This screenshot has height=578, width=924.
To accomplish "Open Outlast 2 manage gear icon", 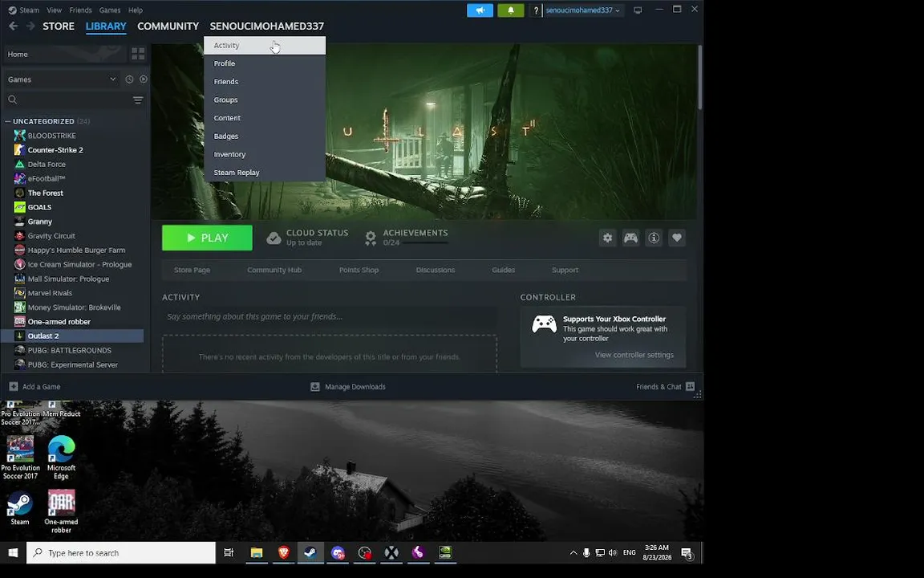I will (x=607, y=238).
